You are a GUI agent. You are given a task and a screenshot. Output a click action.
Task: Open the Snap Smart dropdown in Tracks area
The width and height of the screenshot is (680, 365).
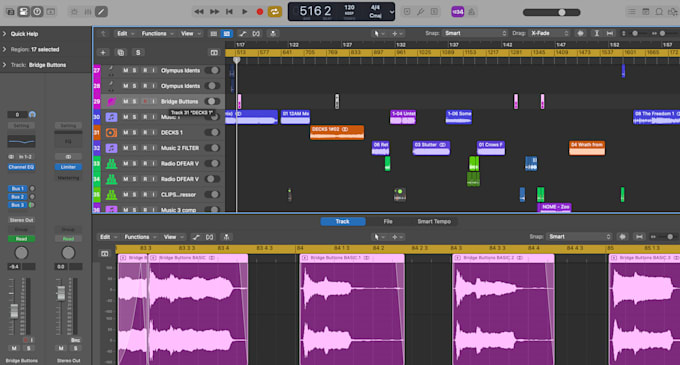tap(475, 33)
